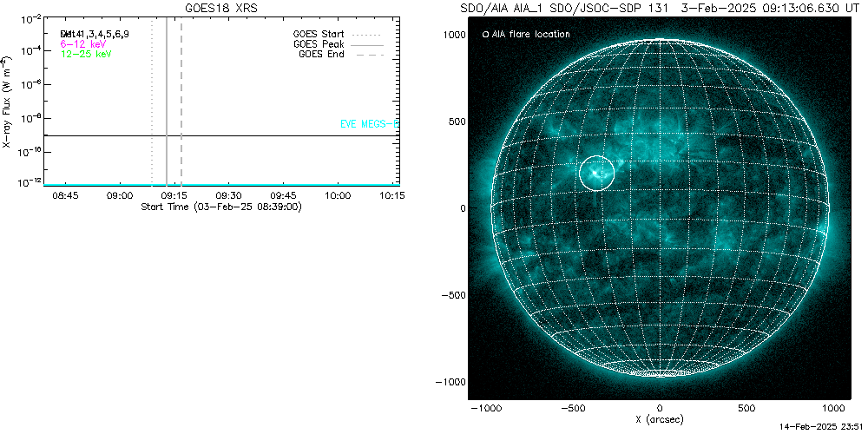The width and height of the screenshot is (868, 434).
Task: Click the X-ray Flux y-axis label
Action: click(x=7, y=102)
